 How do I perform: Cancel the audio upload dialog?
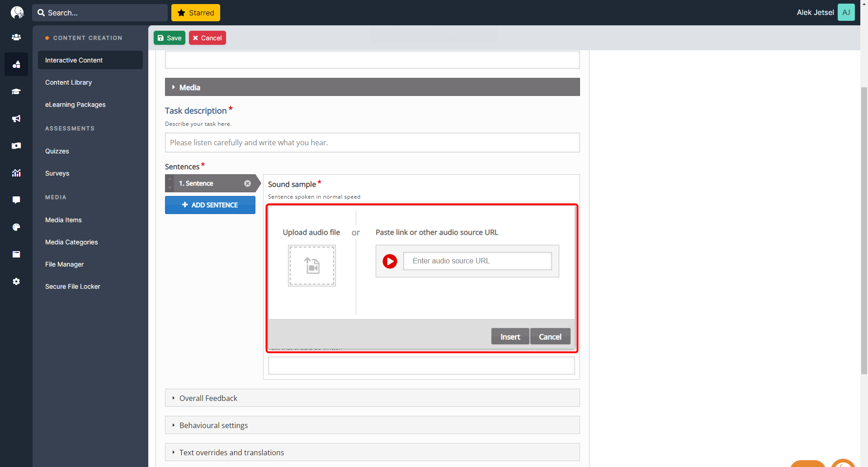(550, 337)
